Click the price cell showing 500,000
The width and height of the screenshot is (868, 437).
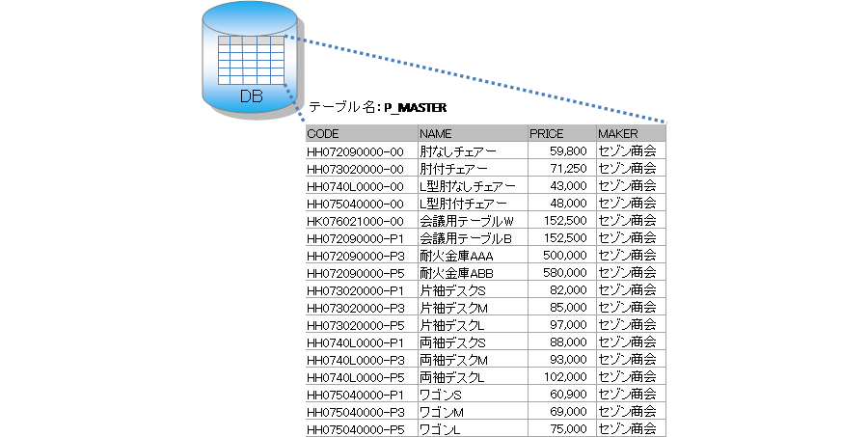[x=558, y=255]
